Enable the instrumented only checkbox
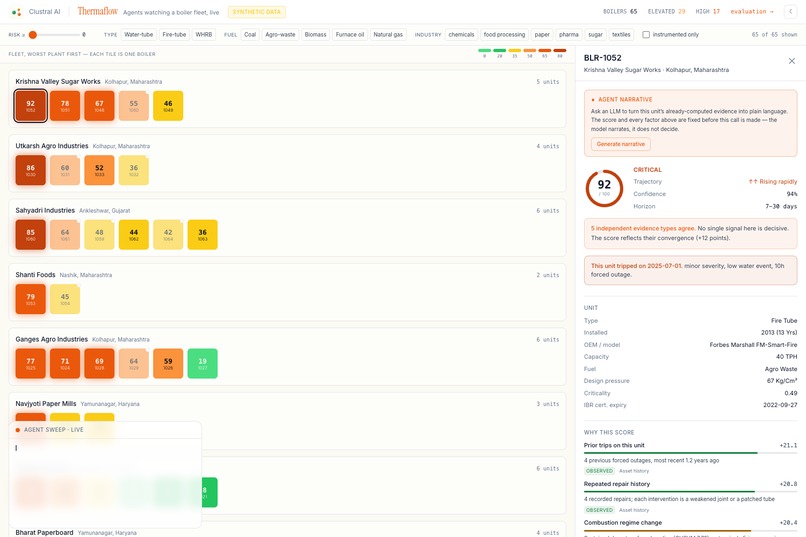 (x=646, y=35)
